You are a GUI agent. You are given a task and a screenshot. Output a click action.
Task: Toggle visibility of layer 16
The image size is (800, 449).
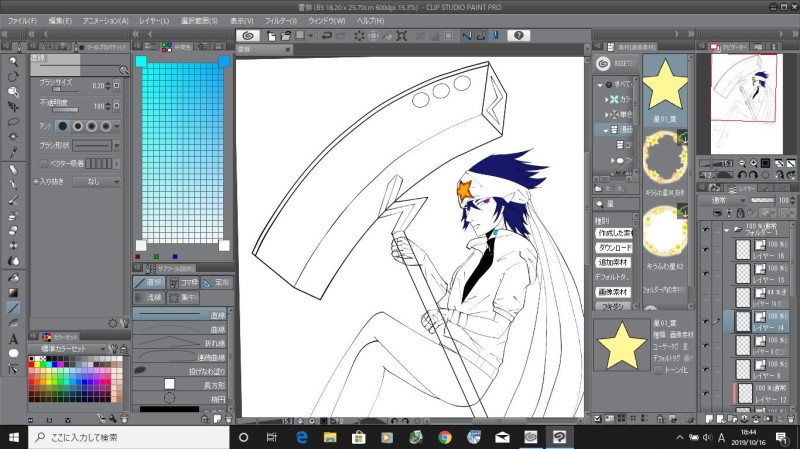(706, 250)
